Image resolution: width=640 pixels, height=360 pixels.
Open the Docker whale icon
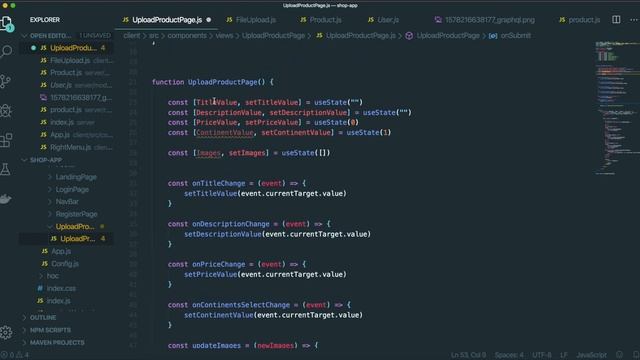pos(5,199)
